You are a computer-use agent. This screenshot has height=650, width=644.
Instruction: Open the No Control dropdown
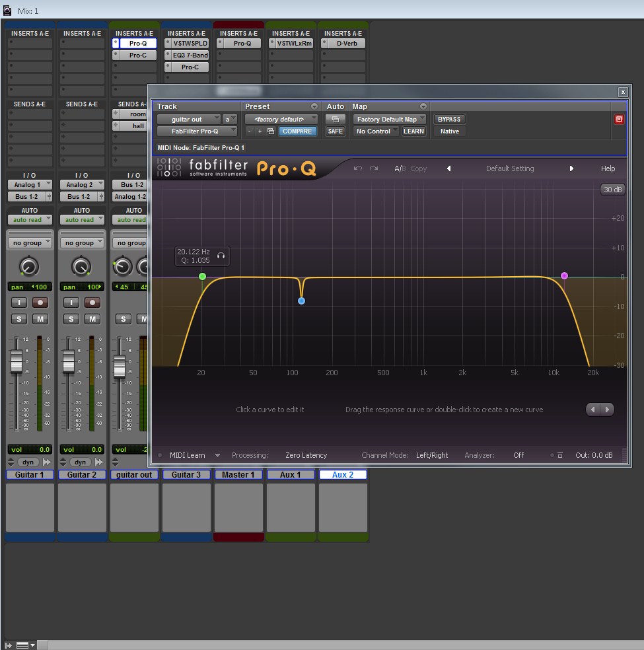point(375,131)
